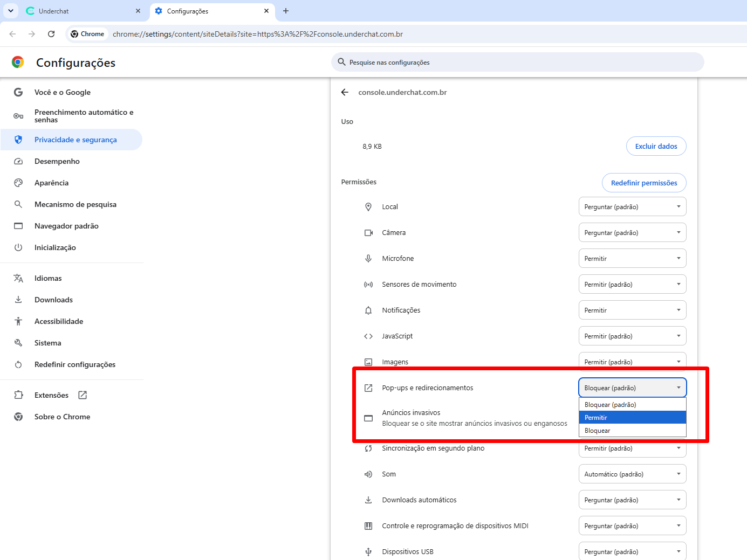Click the Redefinir permissões button

pos(644,183)
